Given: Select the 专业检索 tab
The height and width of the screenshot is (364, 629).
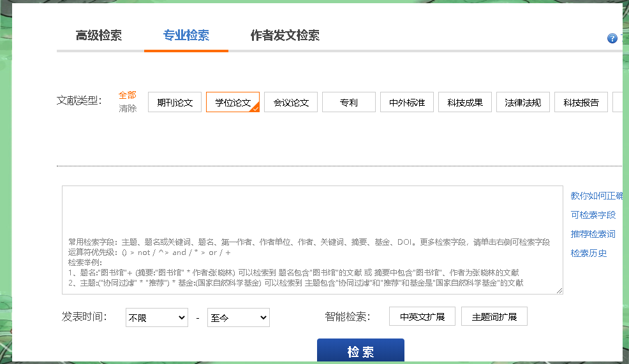Looking at the screenshot, I should [x=186, y=36].
